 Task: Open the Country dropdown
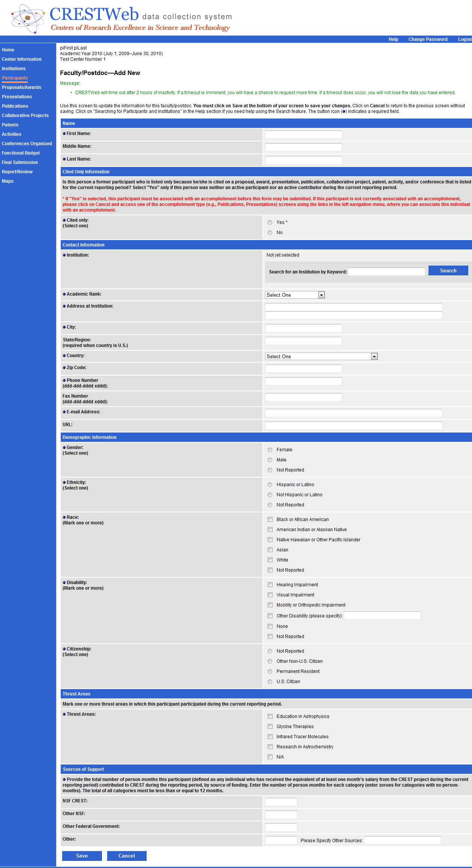321,356
